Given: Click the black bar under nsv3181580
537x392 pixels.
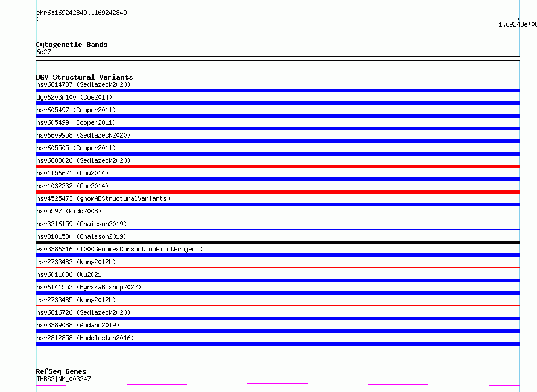Looking at the screenshot, I should click(x=278, y=242).
